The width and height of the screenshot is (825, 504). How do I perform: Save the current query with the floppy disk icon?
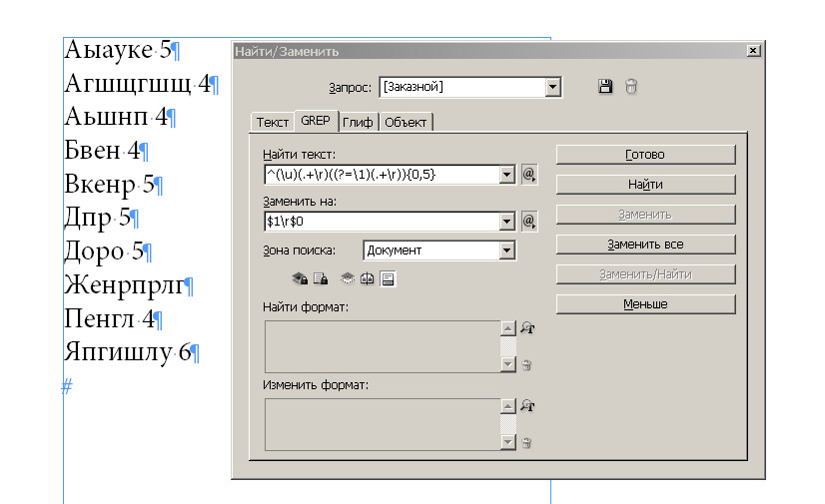[605, 86]
